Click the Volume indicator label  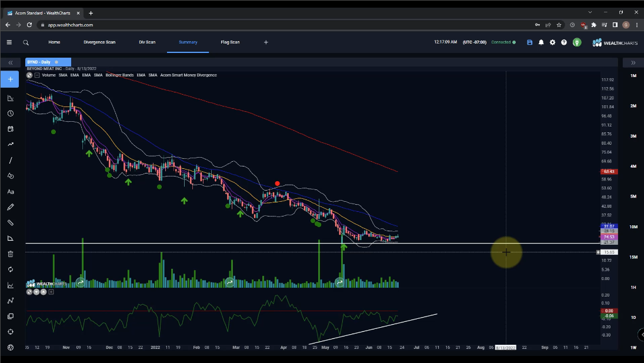pyautogui.click(x=48, y=75)
